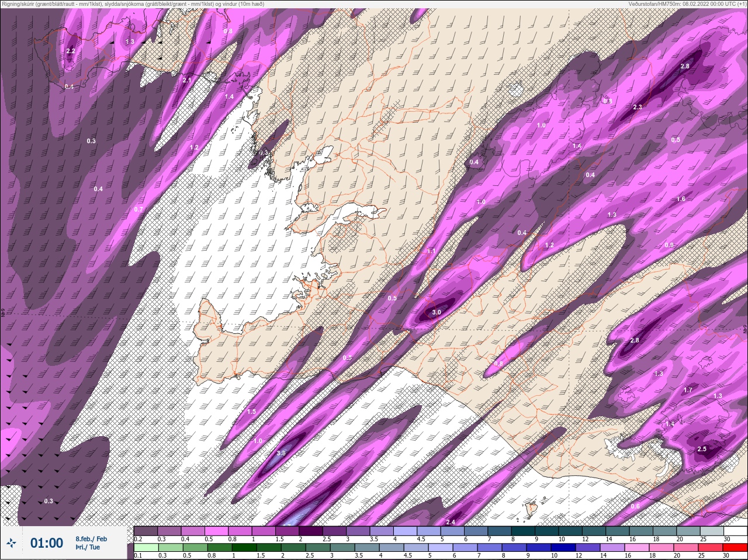
Task: Click the 1.7 precipitation value on map
Action: 688,390
